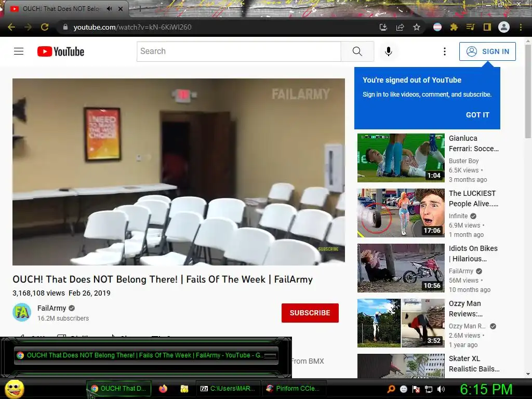Image resolution: width=532 pixels, height=399 pixels.
Task: Click the YouTube search box
Action: tap(239, 51)
